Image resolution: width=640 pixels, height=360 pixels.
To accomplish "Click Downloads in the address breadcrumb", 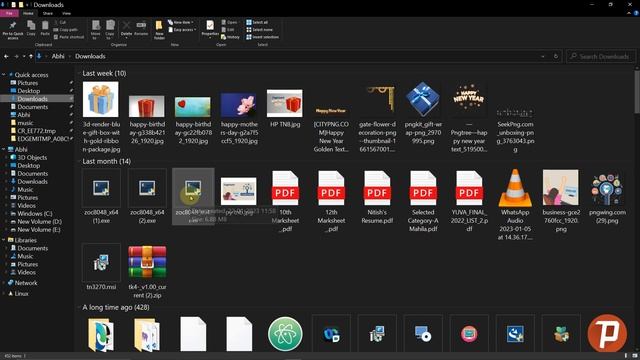I will [90, 56].
